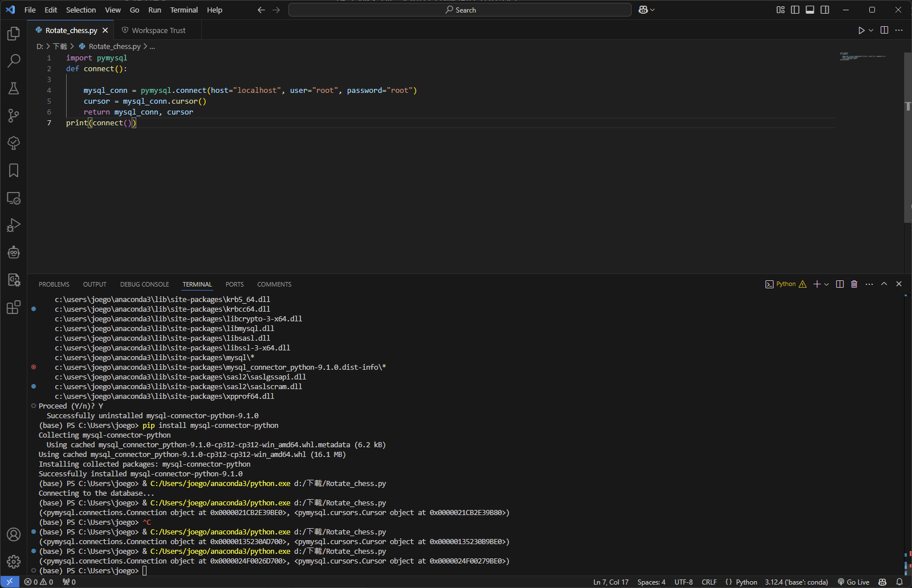Image resolution: width=912 pixels, height=588 pixels.
Task: Toggle the Panel layout button
Action: (x=810, y=10)
